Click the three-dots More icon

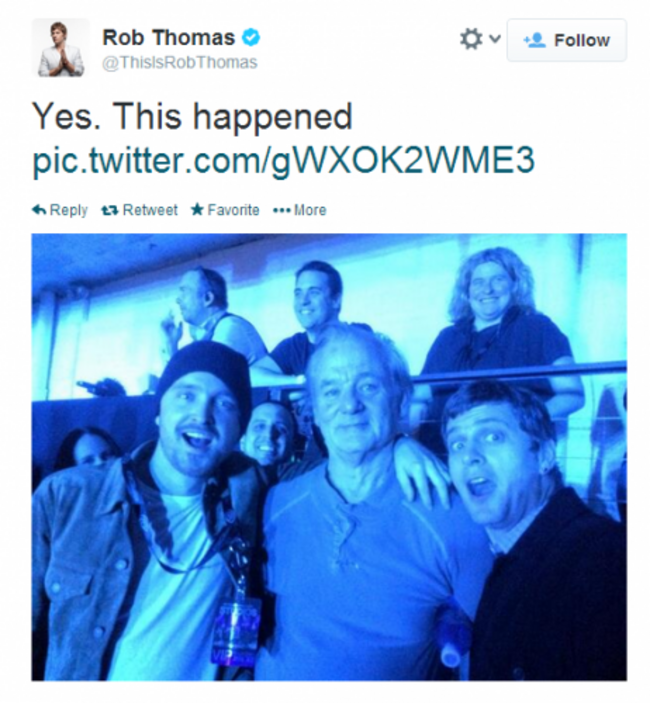tap(282, 210)
